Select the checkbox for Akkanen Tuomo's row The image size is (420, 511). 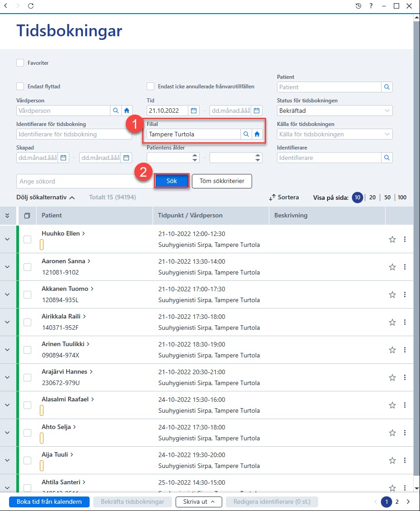coord(27,294)
